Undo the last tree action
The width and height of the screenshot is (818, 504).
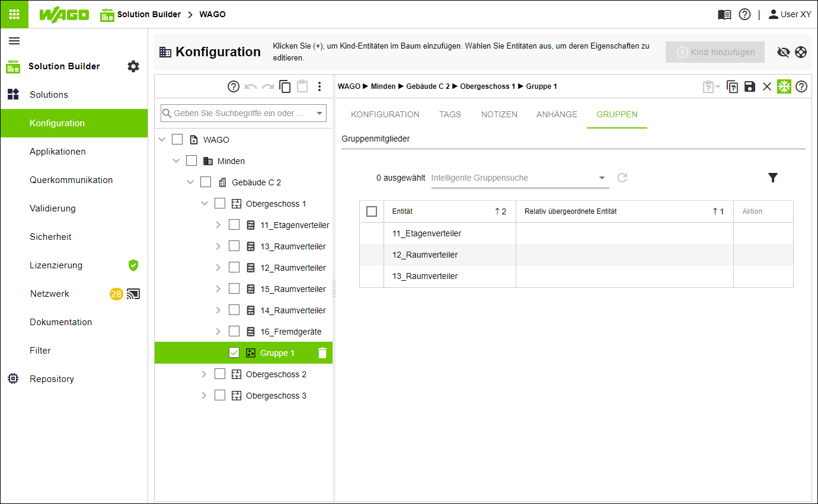(251, 86)
